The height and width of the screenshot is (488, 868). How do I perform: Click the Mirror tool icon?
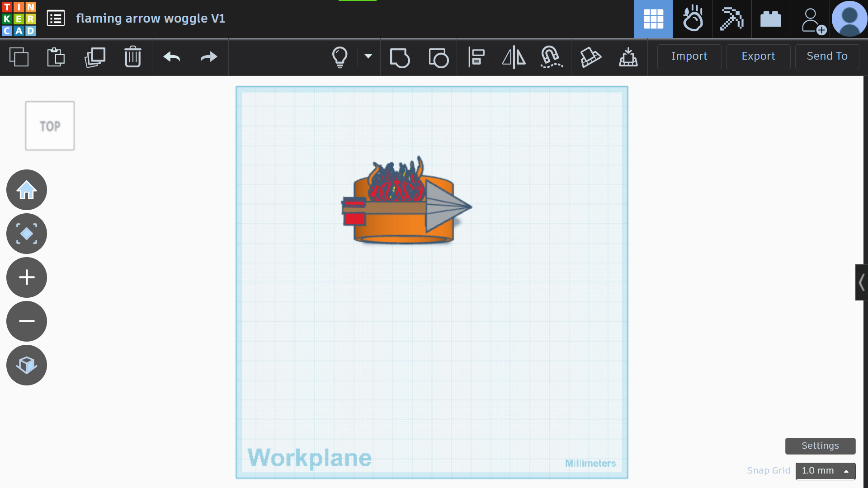click(x=514, y=57)
